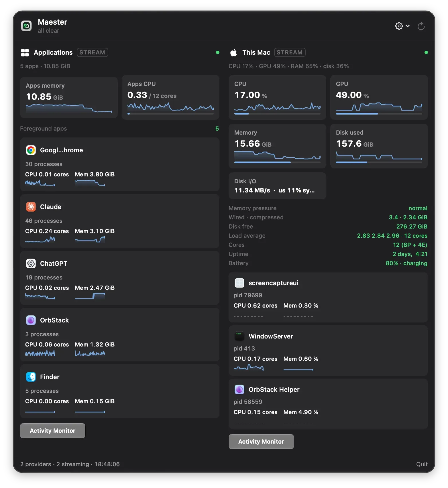Click the Applications grid icon

coord(25,52)
